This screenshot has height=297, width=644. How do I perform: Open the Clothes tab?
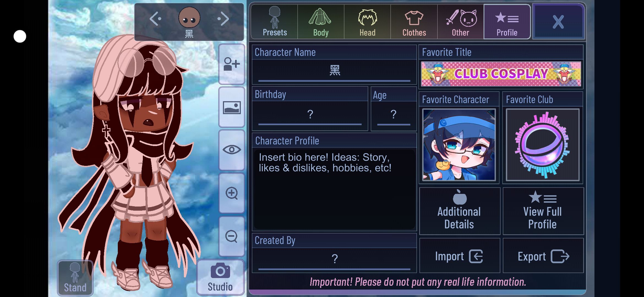pyautogui.click(x=414, y=22)
